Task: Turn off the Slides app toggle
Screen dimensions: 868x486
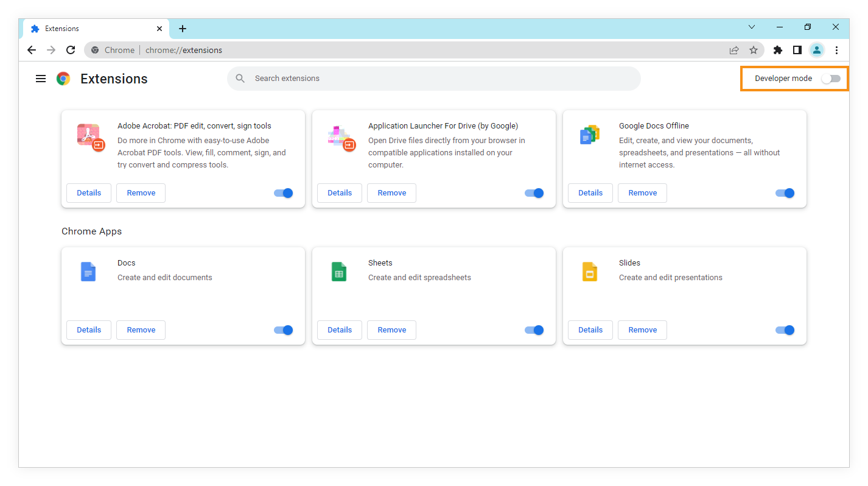Action: point(785,330)
